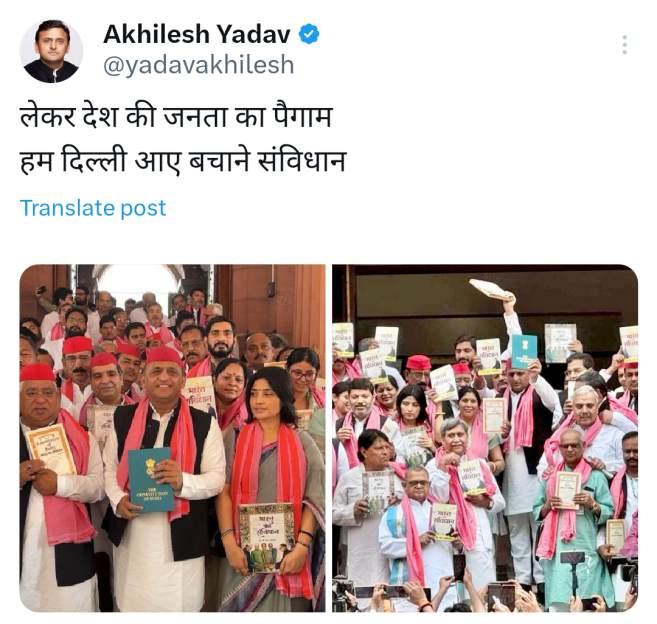Click the woman in the gray sari
The height and width of the screenshot is (624, 657).
[272, 486]
